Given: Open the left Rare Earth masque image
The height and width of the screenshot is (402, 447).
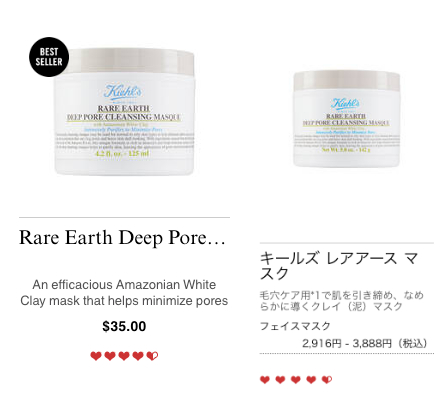Looking at the screenshot, I should pyautogui.click(x=124, y=112).
